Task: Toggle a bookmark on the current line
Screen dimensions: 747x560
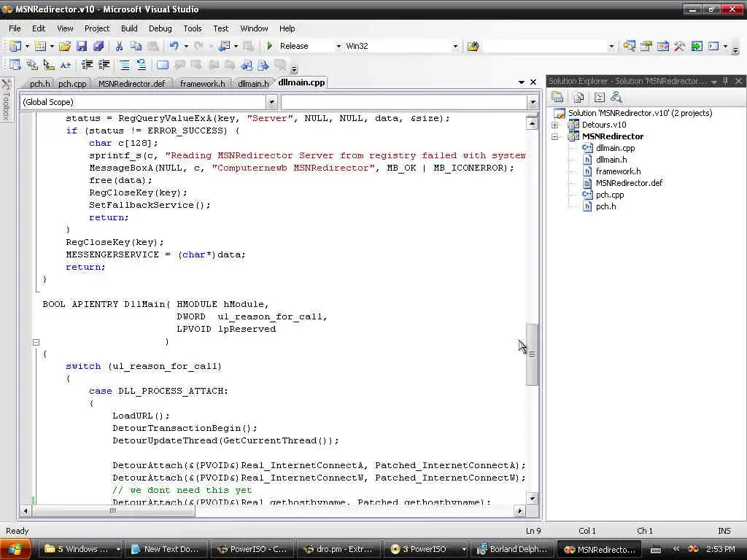Action: (163, 65)
